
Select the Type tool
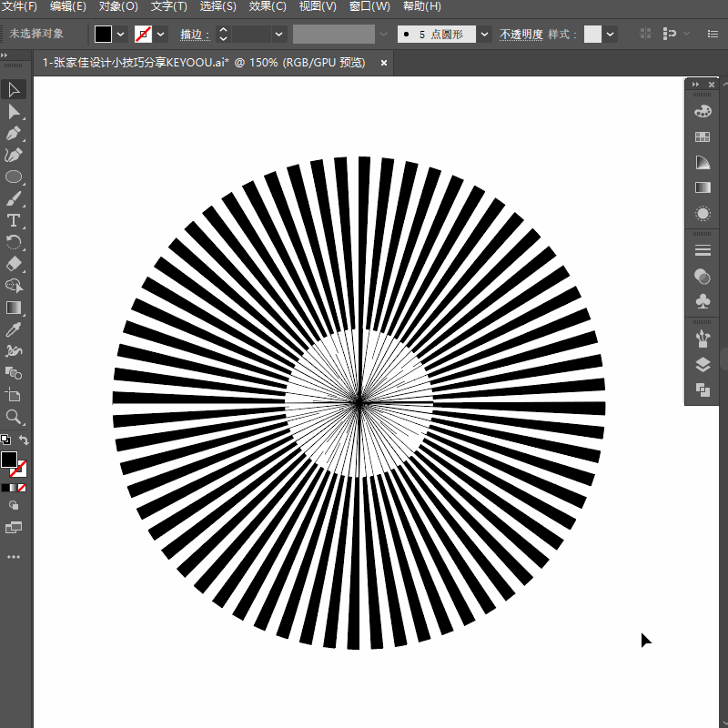pyautogui.click(x=14, y=220)
